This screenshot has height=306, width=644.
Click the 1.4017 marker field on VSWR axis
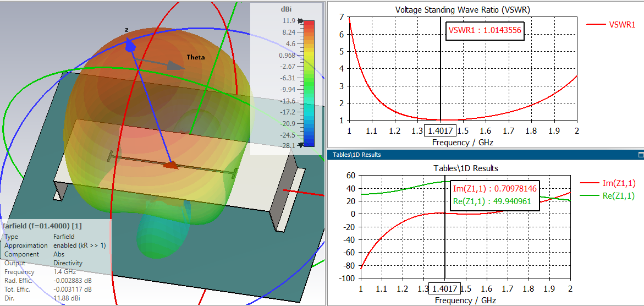[x=441, y=131]
